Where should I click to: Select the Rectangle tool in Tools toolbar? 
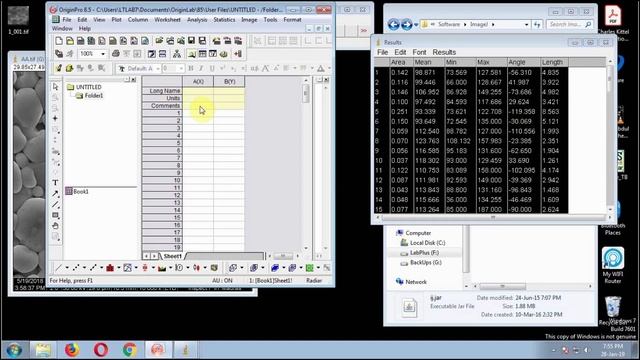point(56,215)
